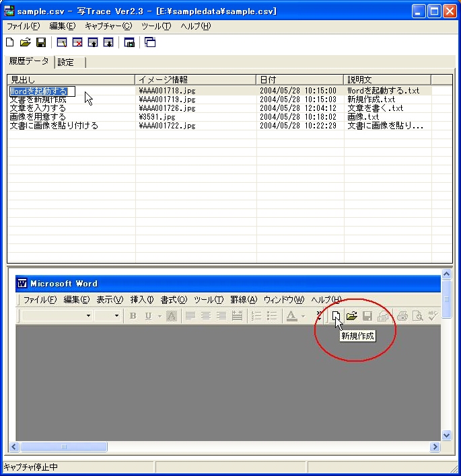Screen dimensions: 461x476
Task: Click the 画像.txt description cell
Action: tap(363, 117)
